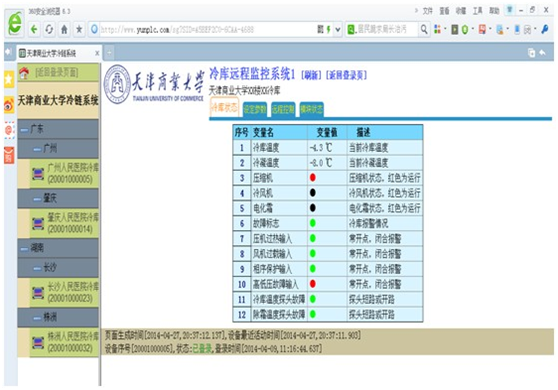Click the URL address input field

point(208,30)
